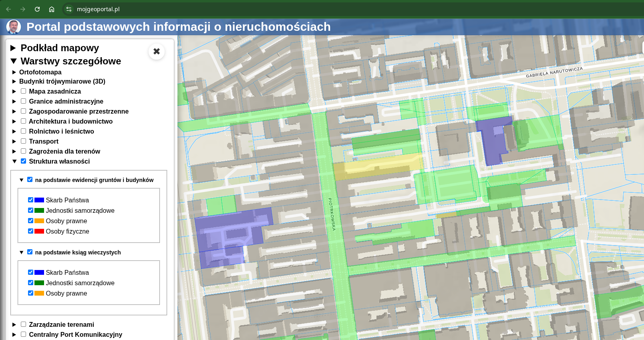Collapse the na podstawie ksiąg wieczystych group

point(22,252)
